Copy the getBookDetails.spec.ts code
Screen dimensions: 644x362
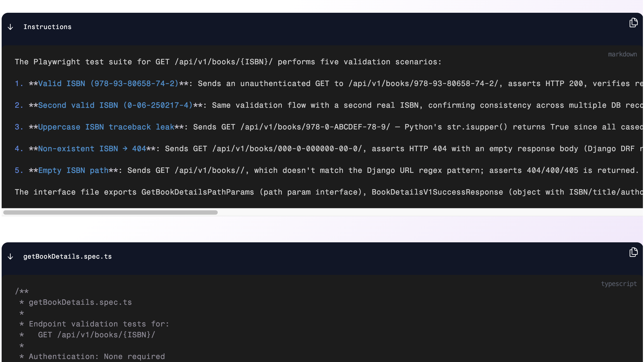tap(633, 252)
